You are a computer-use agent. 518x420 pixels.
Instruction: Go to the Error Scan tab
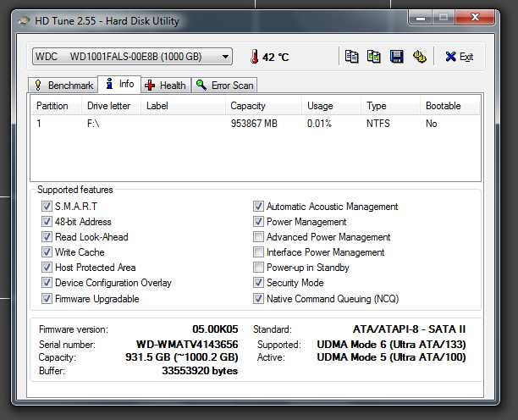pos(224,86)
